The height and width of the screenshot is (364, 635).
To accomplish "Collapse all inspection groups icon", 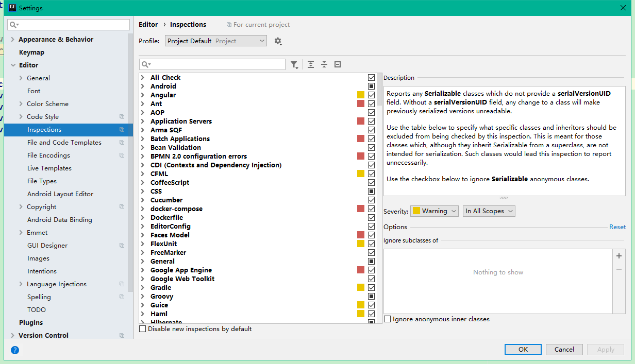I will click(x=324, y=64).
